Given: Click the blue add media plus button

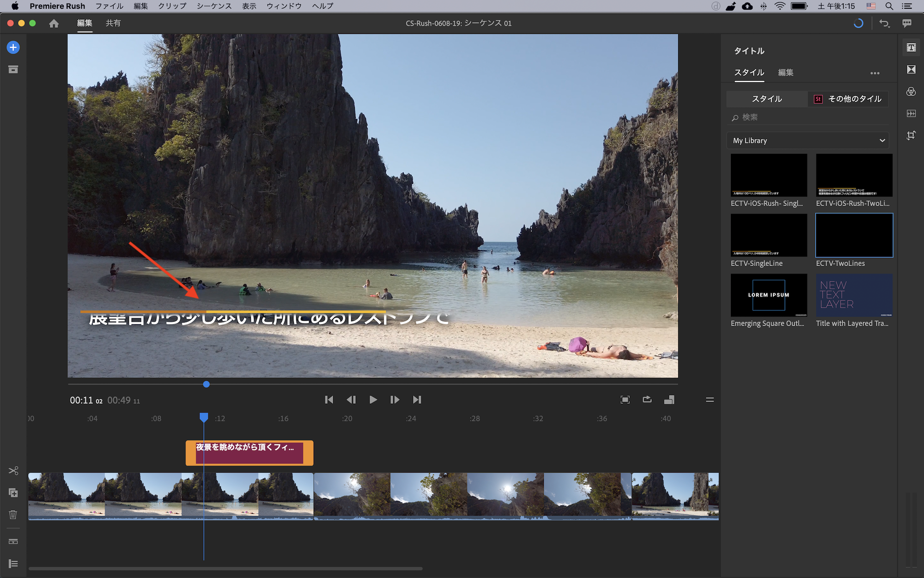Looking at the screenshot, I should (13, 47).
